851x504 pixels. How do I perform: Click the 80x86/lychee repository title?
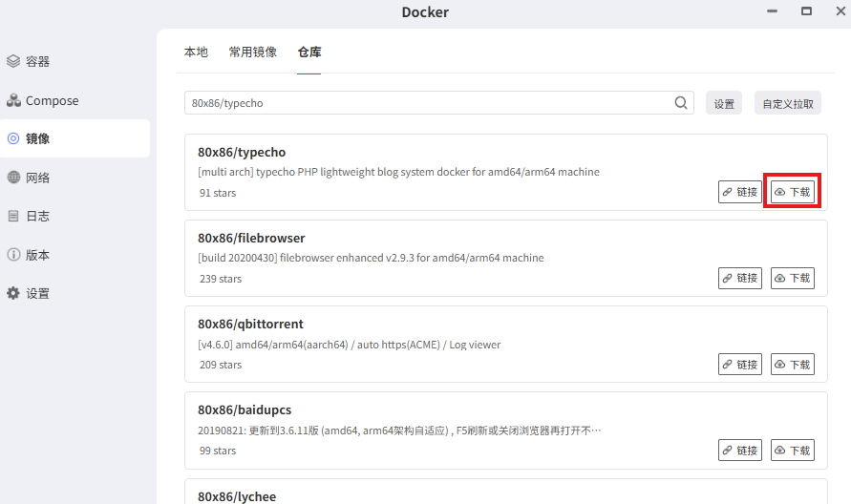tap(237, 495)
